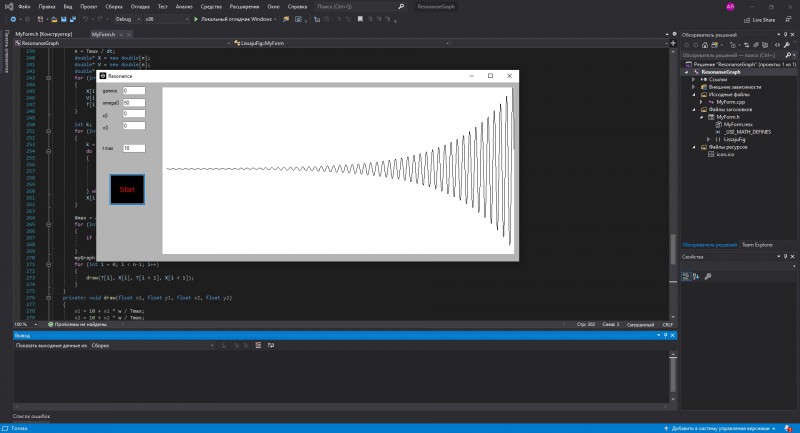Pin the Обозреватель решений panel
The height and width of the screenshot is (433, 800).
[785, 35]
